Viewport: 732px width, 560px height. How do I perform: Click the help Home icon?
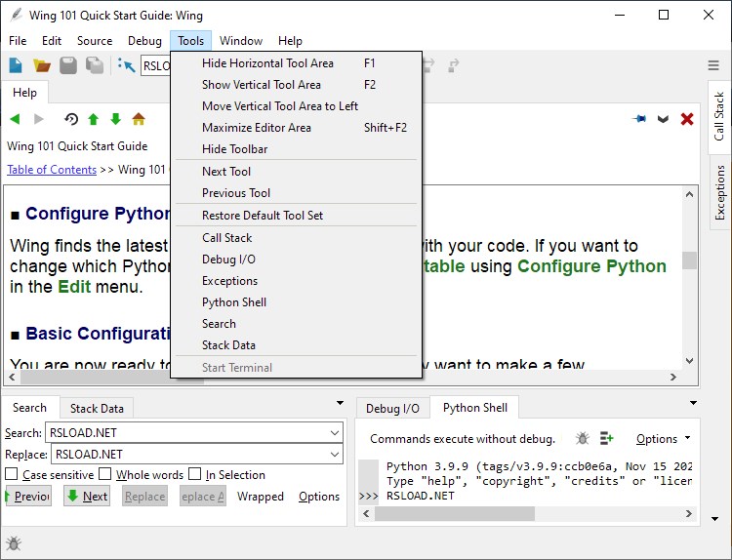(x=139, y=119)
